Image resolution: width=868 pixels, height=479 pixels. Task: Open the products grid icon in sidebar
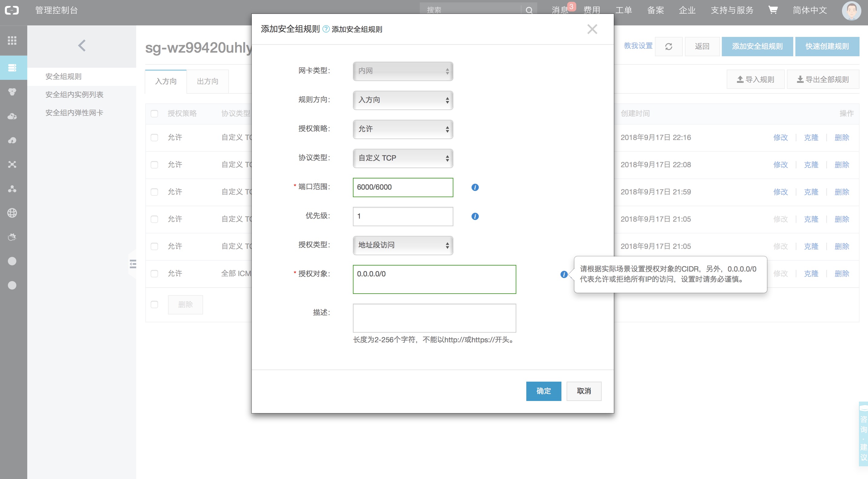(x=12, y=41)
